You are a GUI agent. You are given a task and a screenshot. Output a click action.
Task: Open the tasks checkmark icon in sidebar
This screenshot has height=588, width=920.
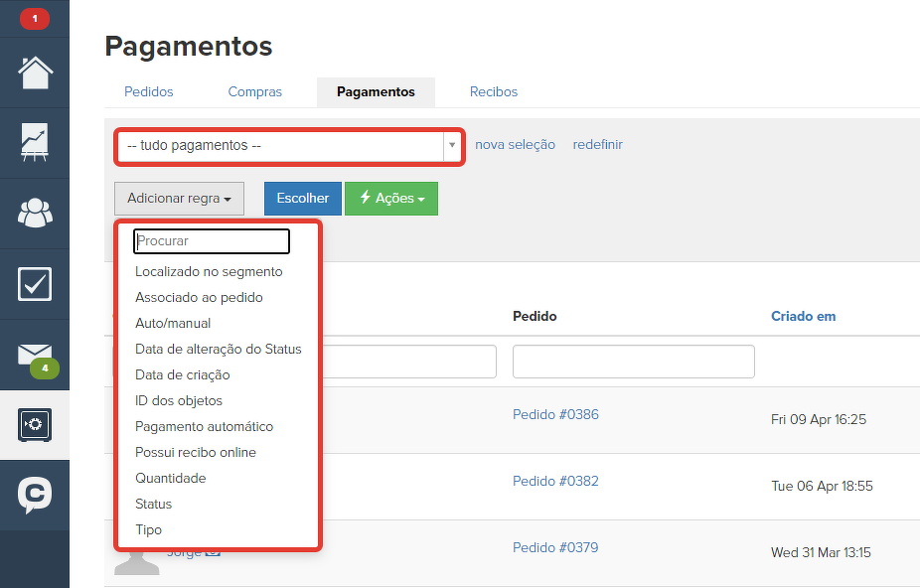tap(35, 283)
